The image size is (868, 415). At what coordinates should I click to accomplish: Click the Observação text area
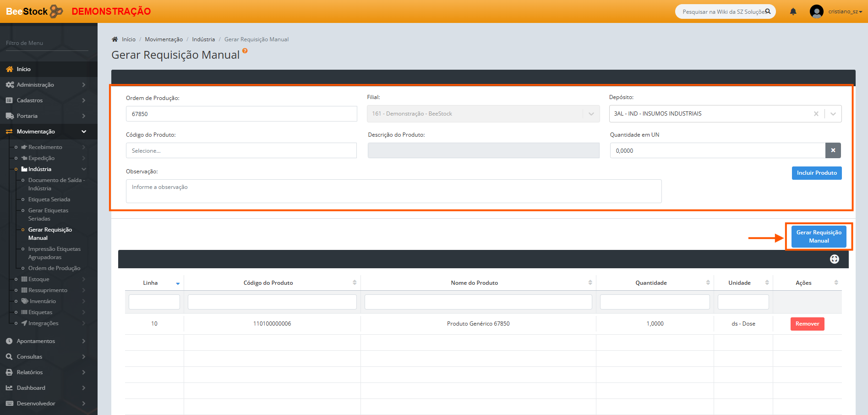coord(393,191)
